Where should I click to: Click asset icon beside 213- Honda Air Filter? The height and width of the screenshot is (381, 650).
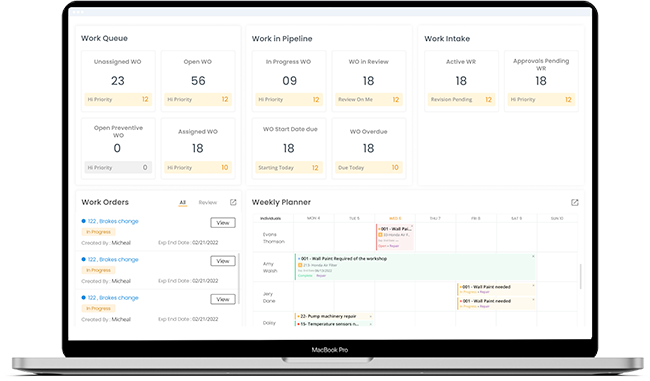pyautogui.click(x=300, y=265)
